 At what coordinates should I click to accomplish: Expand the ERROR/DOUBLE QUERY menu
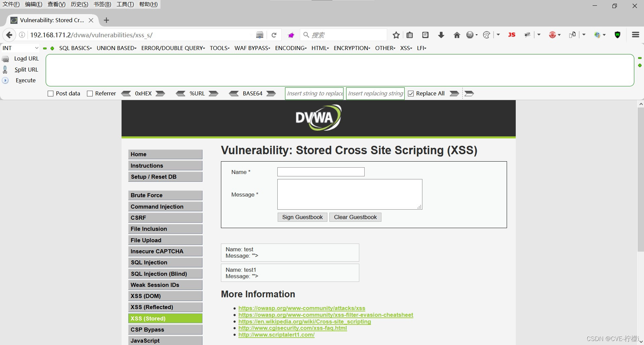pos(173,48)
